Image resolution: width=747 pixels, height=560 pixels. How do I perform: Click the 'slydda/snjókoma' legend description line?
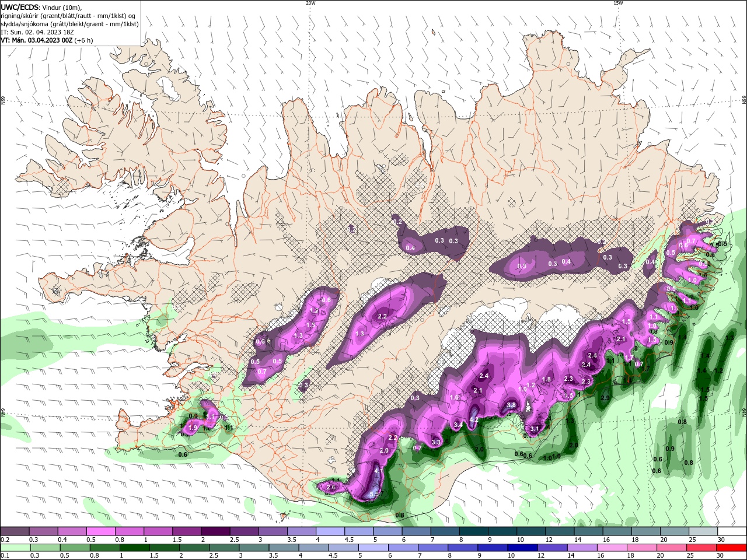pos(69,24)
